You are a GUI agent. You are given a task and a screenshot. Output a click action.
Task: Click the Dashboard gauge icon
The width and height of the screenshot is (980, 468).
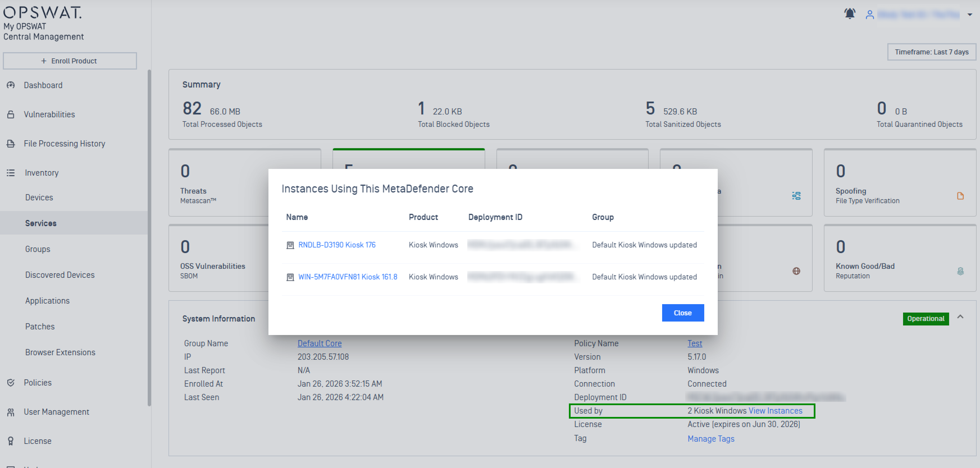coord(11,85)
